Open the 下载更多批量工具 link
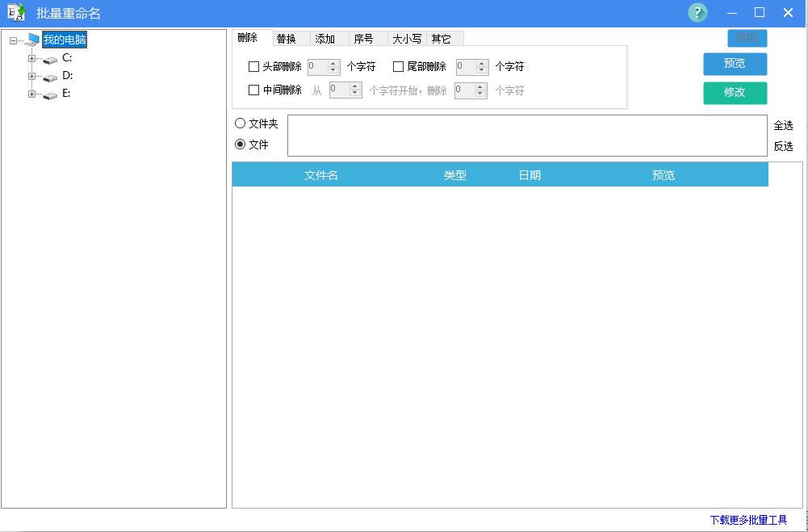The image size is (808, 532). click(x=748, y=520)
